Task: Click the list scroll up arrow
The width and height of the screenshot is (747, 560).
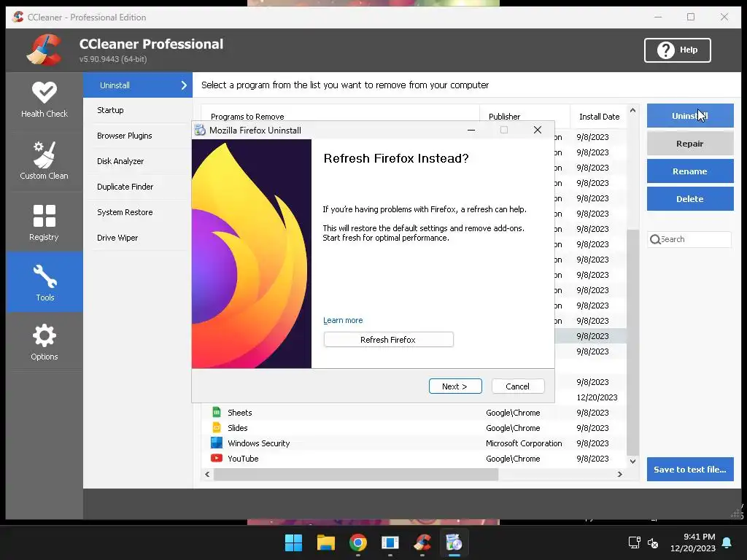Action: (632, 111)
